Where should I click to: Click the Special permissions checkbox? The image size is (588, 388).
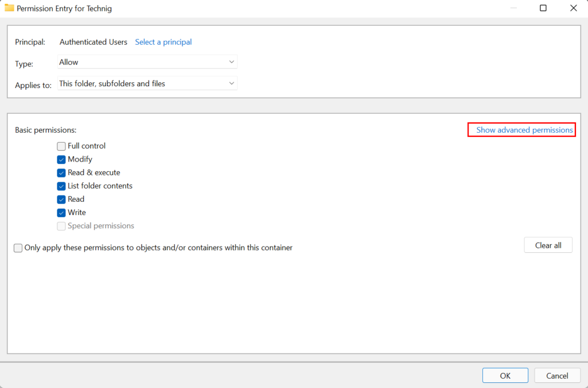click(61, 226)
